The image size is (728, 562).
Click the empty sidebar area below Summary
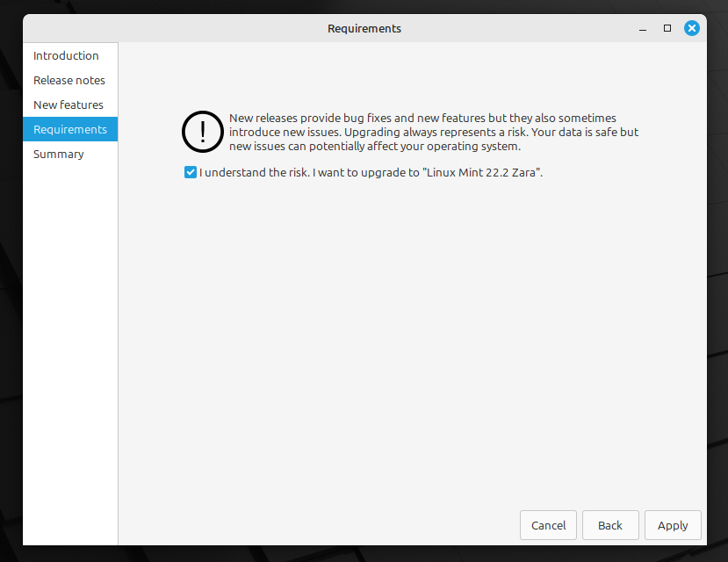click(69, 351)
